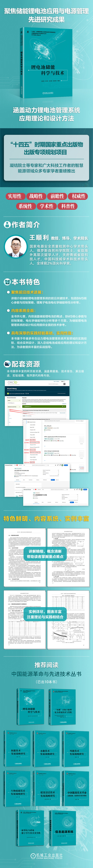The height and width of the screenshot is (868, 93).
Task: Click the ORCID logo in resource screenshot
Action: click(x=12, y=382)
